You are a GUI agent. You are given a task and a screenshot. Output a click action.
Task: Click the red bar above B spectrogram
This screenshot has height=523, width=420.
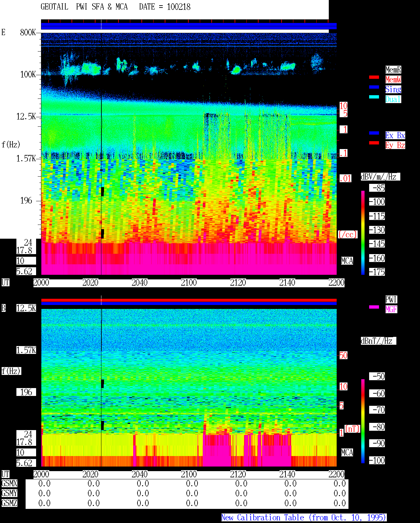click(189, 300)
